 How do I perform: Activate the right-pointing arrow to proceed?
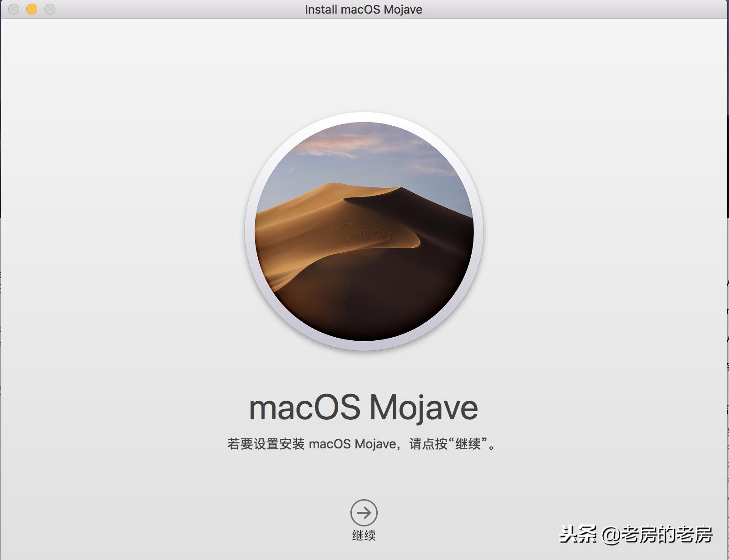click(x=363, y=512)
